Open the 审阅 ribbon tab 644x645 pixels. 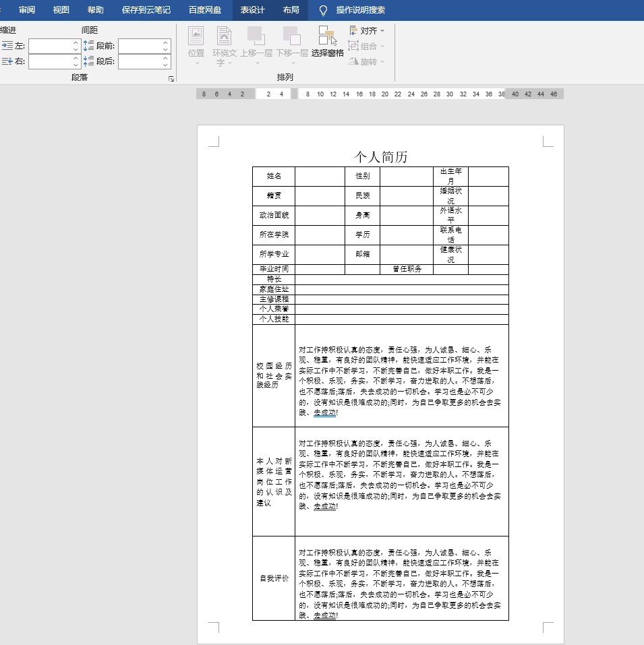pyautogui.click(x=26, y=10)
